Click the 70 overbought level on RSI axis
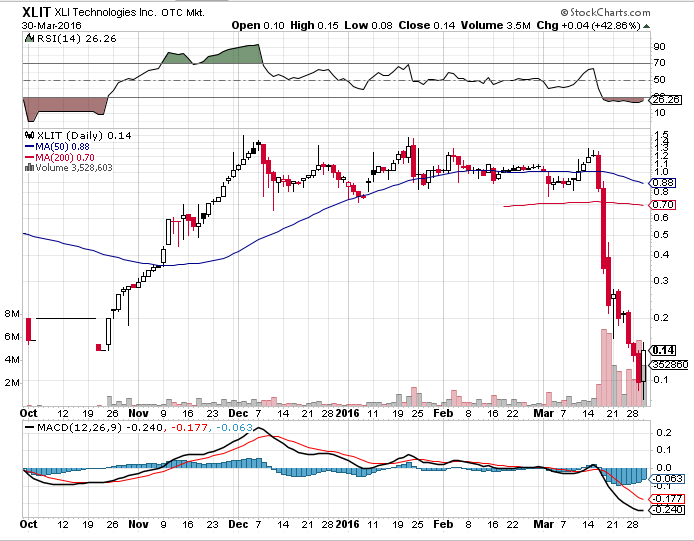This screenshot has height=541, width=694. [659, 63]
